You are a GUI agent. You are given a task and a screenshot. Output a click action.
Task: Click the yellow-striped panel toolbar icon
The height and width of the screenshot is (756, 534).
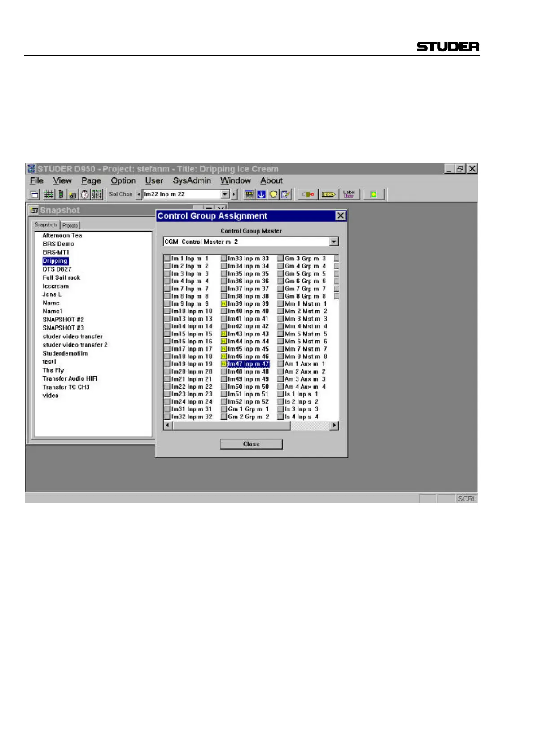(249, 194)
